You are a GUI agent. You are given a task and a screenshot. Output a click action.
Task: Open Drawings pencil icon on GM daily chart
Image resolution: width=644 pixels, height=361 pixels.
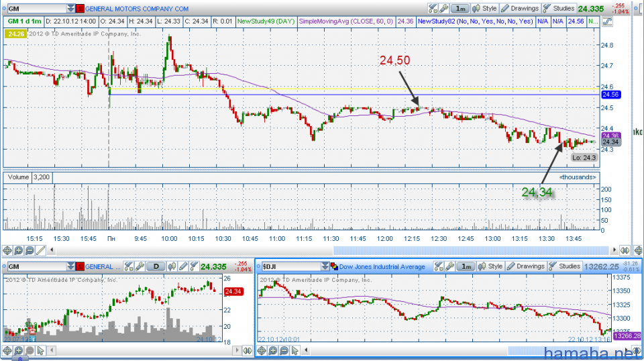(x=183, y=266)
